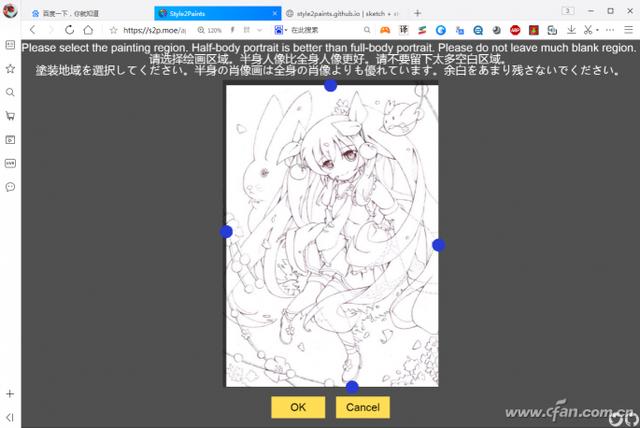The image size is (640, 428).
Task: Add a sidebar app with plus
Action: coord(10,394)
